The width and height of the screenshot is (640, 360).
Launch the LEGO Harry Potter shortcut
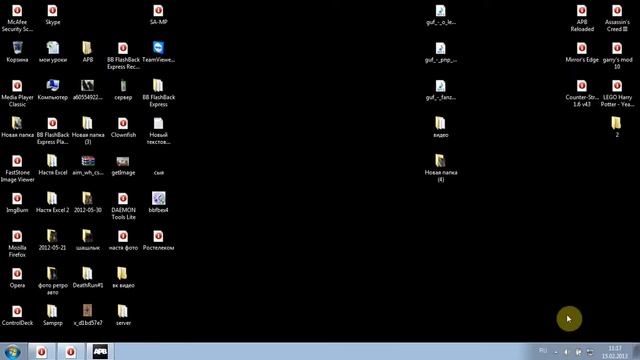click(x=617, y=93)
